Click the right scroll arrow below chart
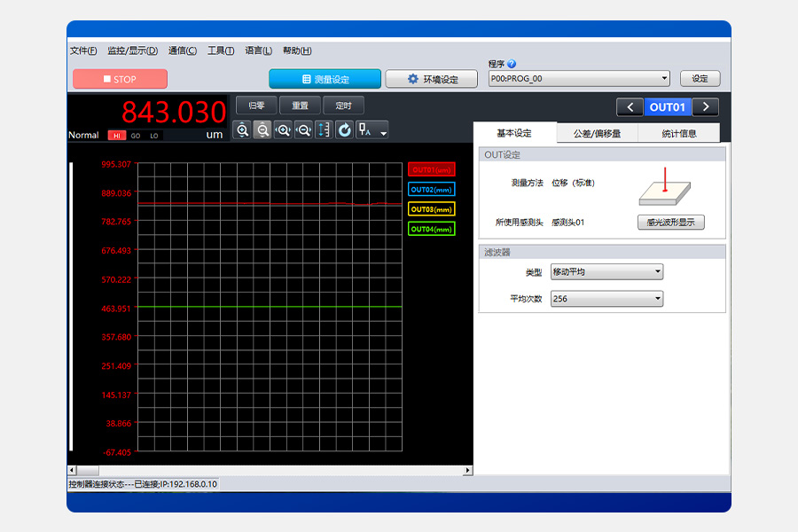This screenshot has height=532, width=798. coord(467,471)
